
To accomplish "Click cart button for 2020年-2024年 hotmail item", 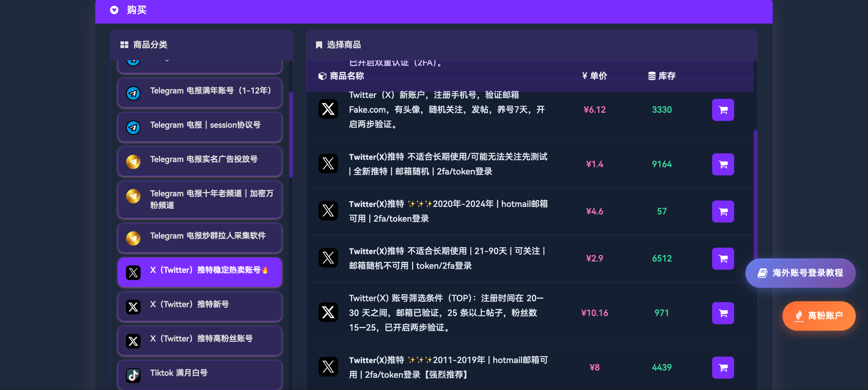I will pos(723,212).
